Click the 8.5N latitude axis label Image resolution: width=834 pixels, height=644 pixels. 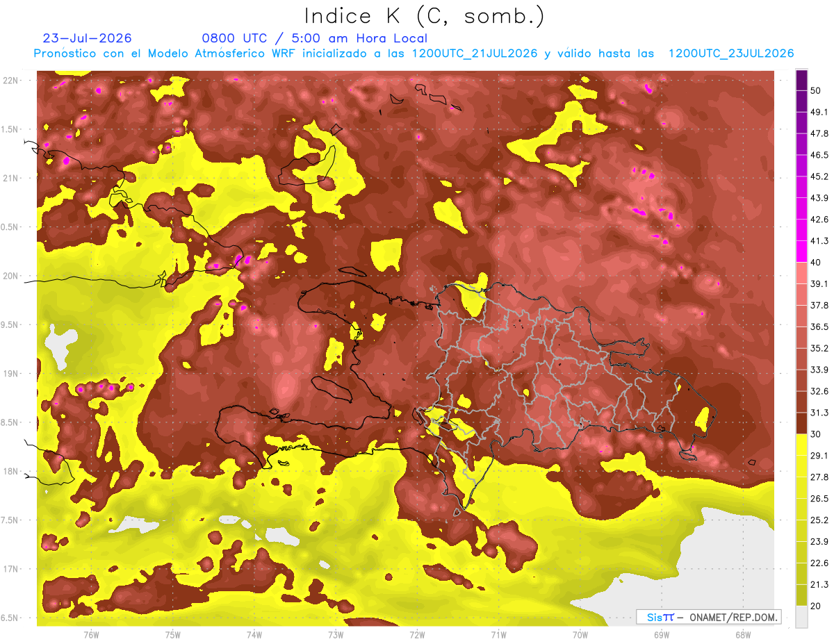click(10, 422)
